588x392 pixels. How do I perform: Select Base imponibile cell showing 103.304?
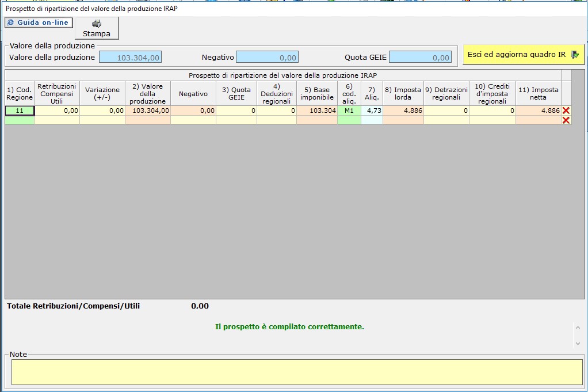tap(317, 111)
